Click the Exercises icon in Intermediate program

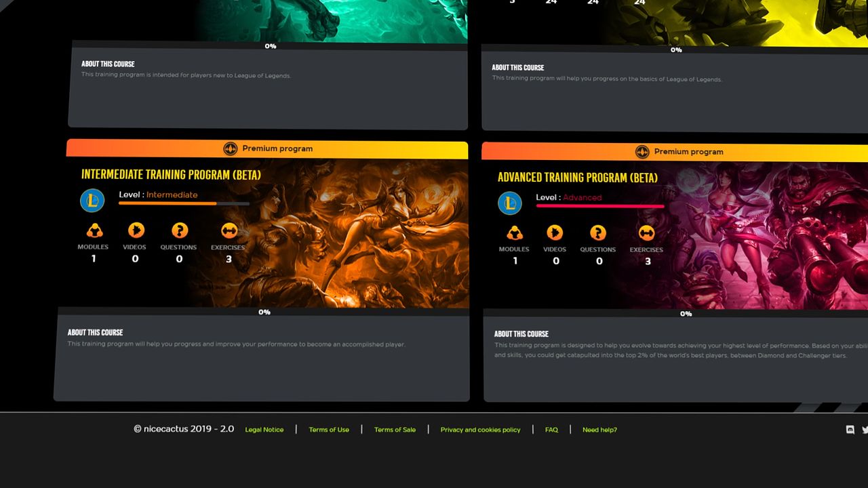229,230
